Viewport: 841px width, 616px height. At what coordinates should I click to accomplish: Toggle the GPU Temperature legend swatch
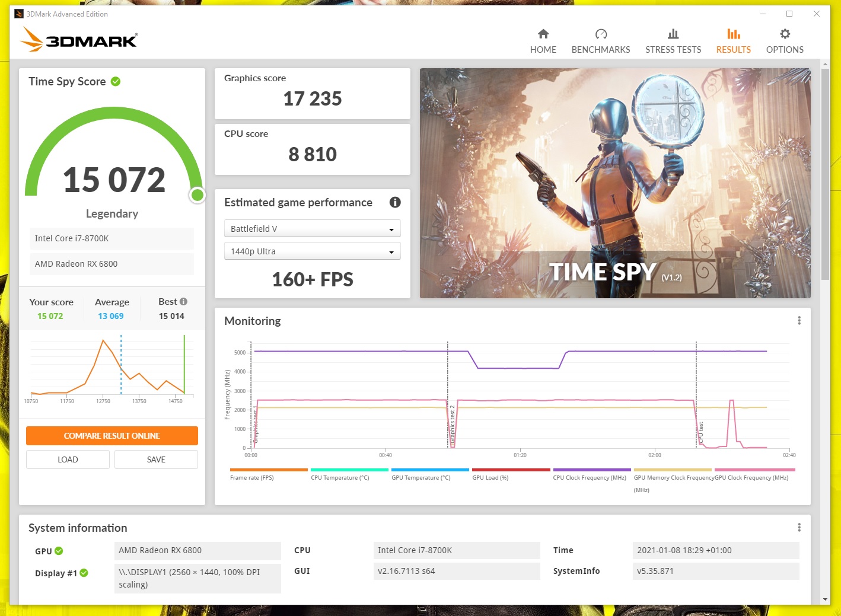pyautogui.click(x=430, y=470)
